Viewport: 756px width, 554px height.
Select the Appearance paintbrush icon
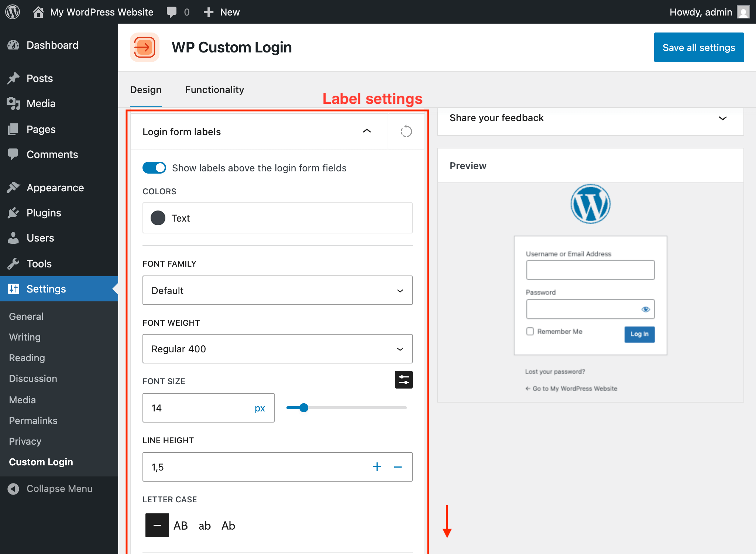click(x=13, y=187)
